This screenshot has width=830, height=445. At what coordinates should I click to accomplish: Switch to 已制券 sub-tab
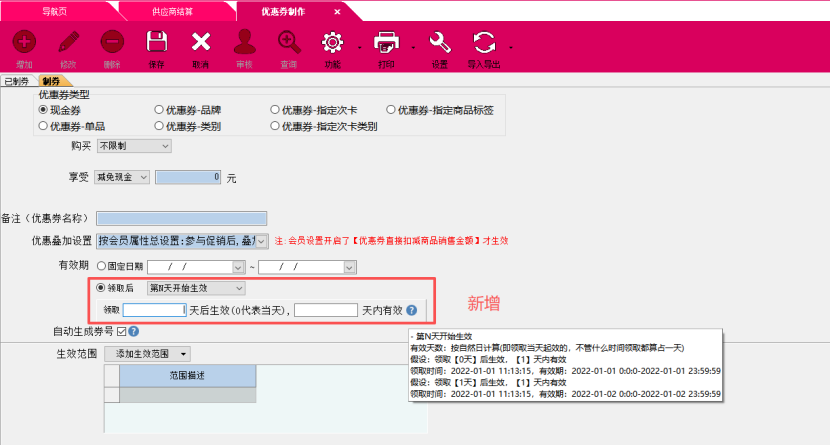click(16, 81)
